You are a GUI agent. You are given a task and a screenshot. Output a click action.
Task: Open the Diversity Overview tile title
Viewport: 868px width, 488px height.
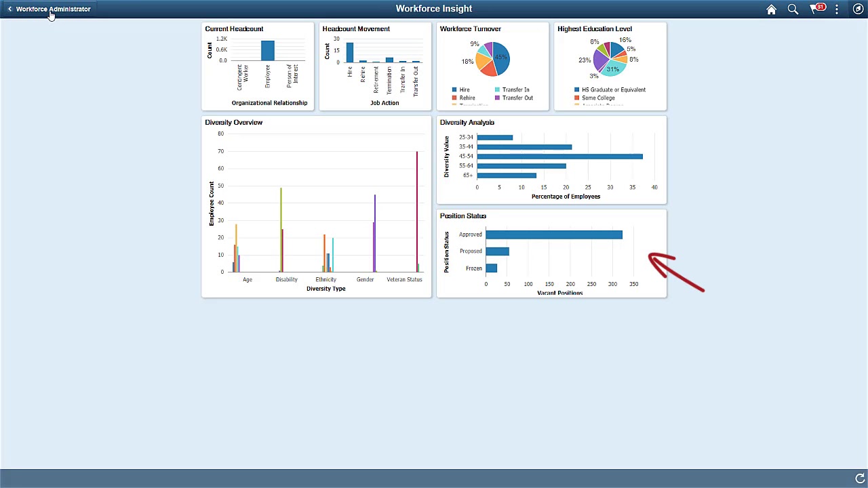233,122
